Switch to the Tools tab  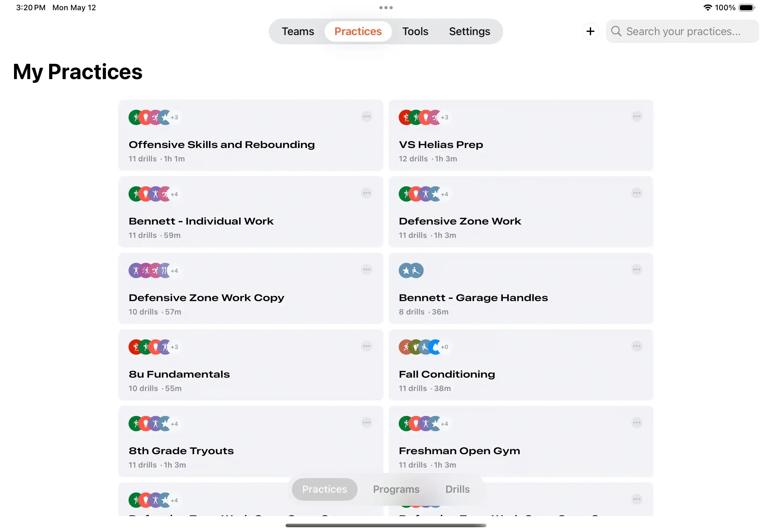[415, 31]
